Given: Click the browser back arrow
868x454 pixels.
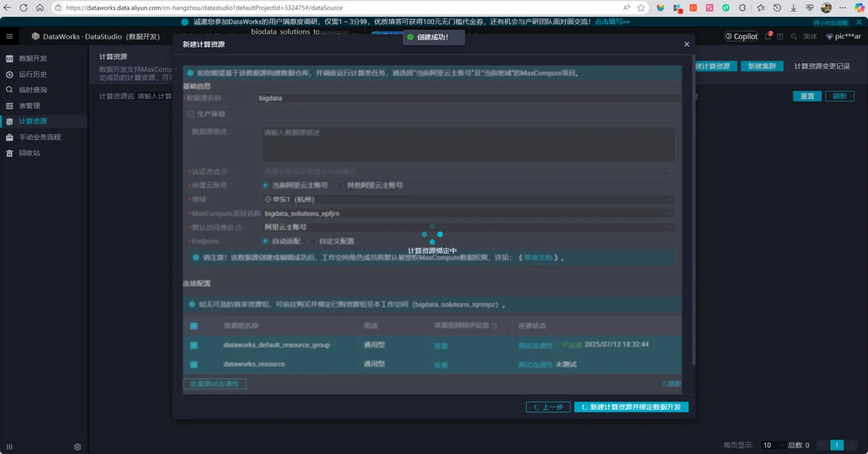Looking at the screenshot, I should (x=7, y=8).
